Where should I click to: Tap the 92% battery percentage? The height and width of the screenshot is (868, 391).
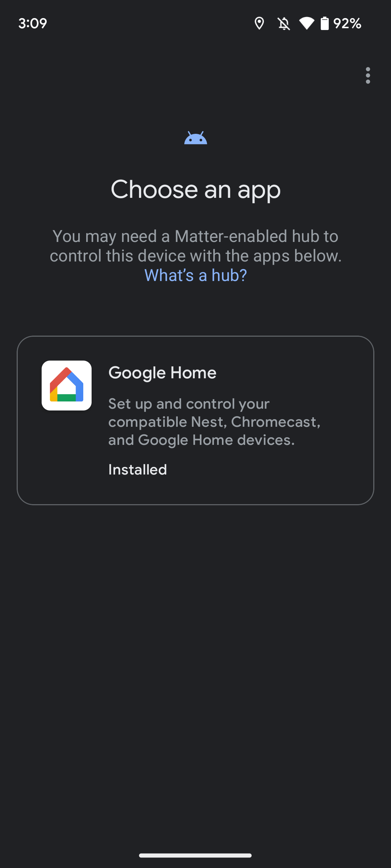click(347, 24)
